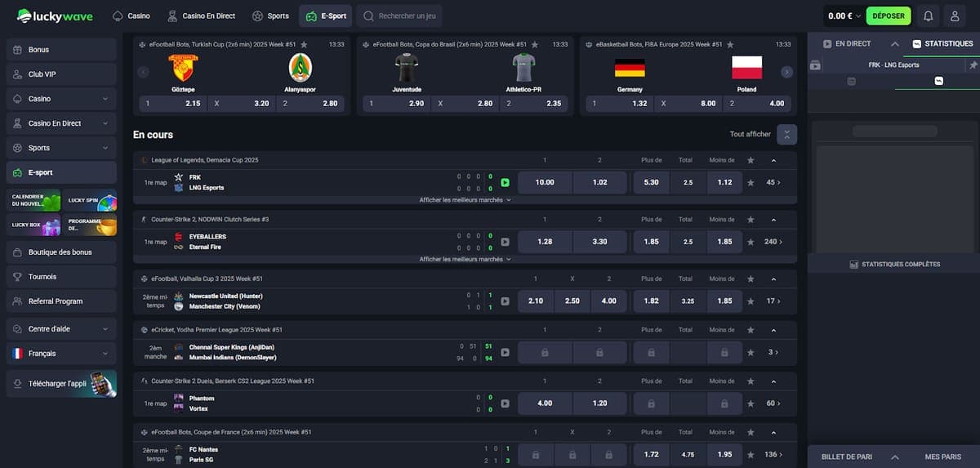Favorite the FC Nantes vs Paris SG match
980x468 pixels.
[x=751, y=454]
